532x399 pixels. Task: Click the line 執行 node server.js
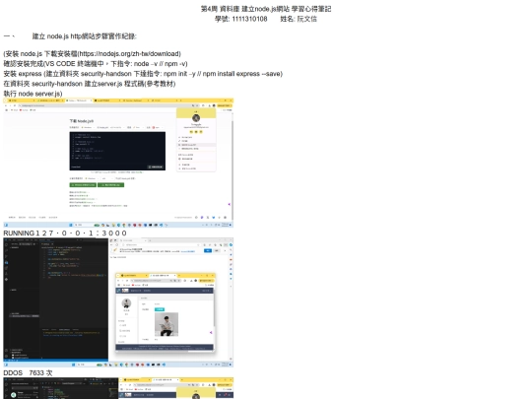pyautogui.click(x=33, y=94)
